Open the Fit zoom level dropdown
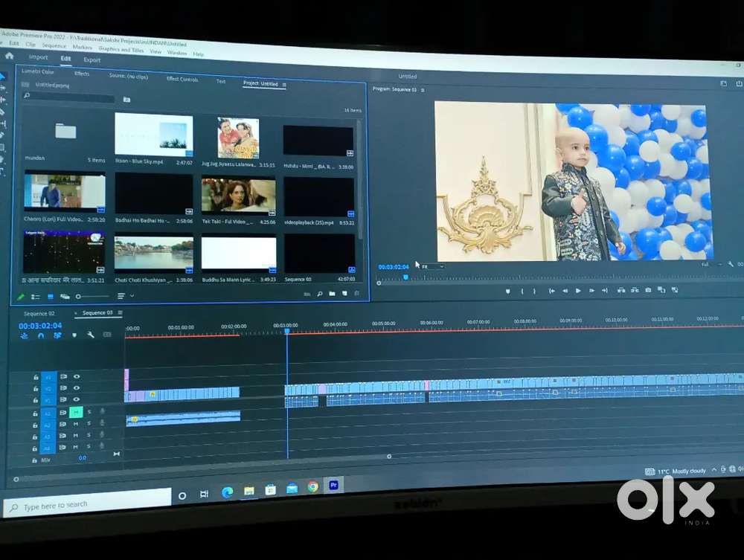 point(432,266)
